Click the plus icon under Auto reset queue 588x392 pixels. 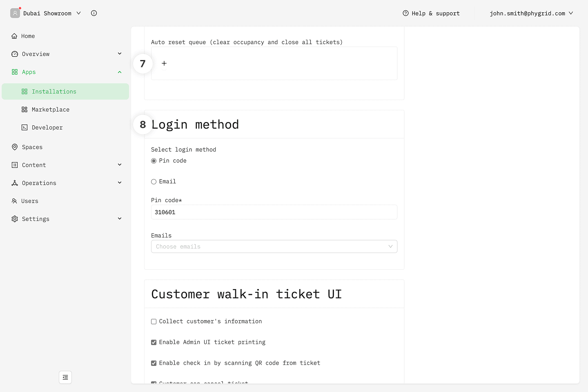tap(164, 63)
